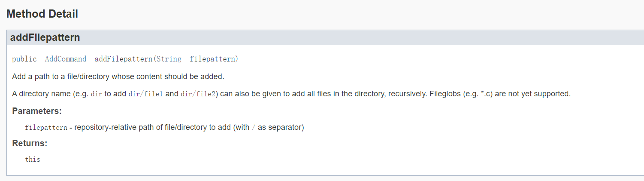
Task: Click the Returns: label
Action: coord(30,143)
